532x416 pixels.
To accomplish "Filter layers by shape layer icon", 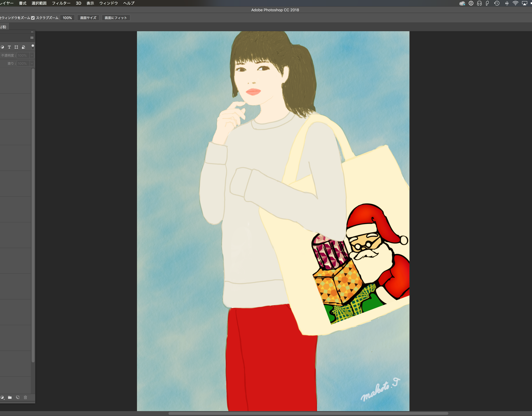I will point(16,47).
